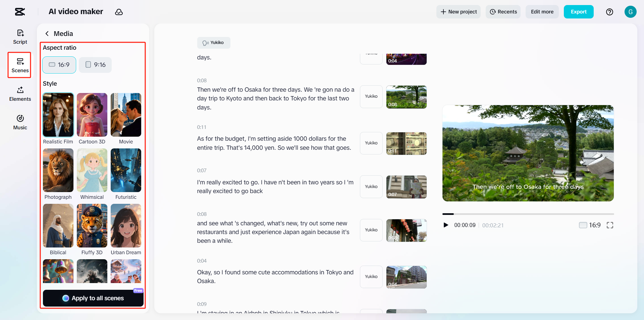Open the Script panel
This screenshot has height=320, width=644.
pos(20,36)
